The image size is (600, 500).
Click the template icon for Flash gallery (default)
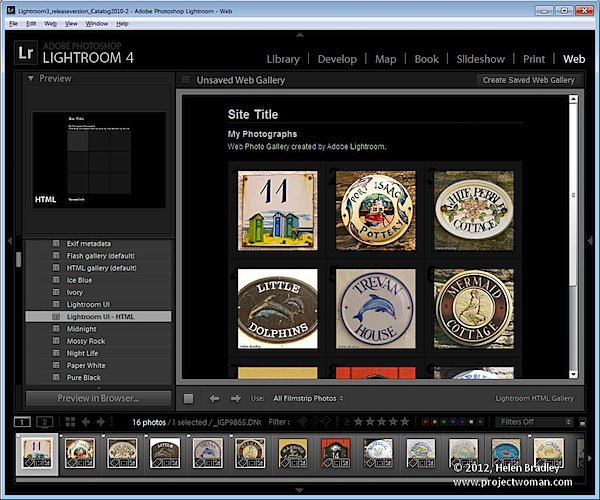coord(56,256)
